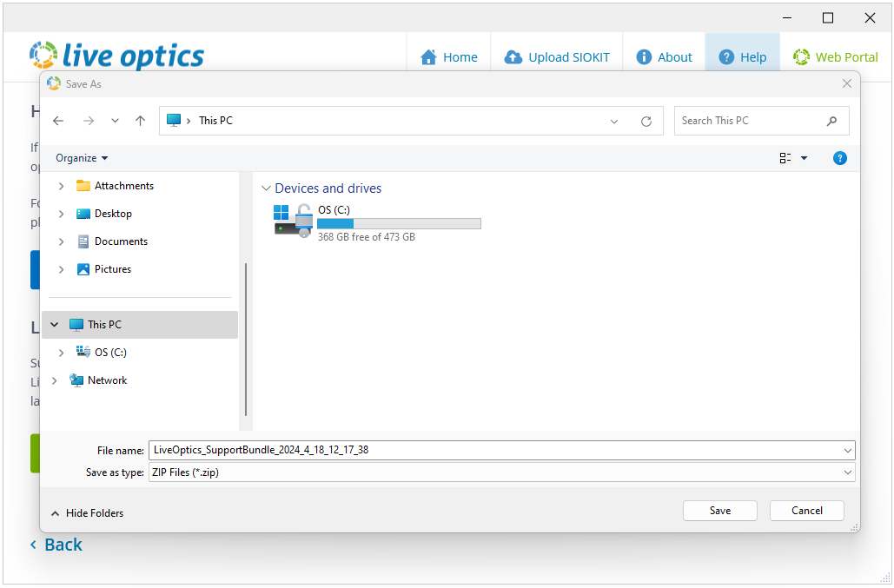The image size is (894, 588).
Task: Open About using its info icon
Action: point(643,56)
